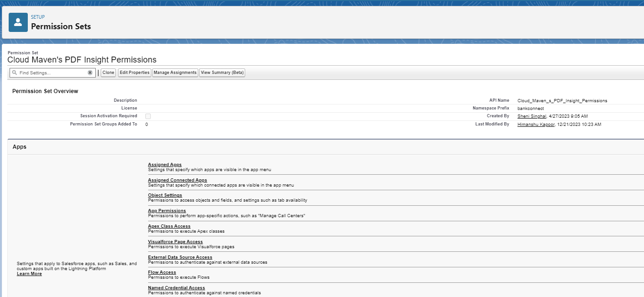
Task: Open Assigned Apps settings
Action: tap(165, 165)
